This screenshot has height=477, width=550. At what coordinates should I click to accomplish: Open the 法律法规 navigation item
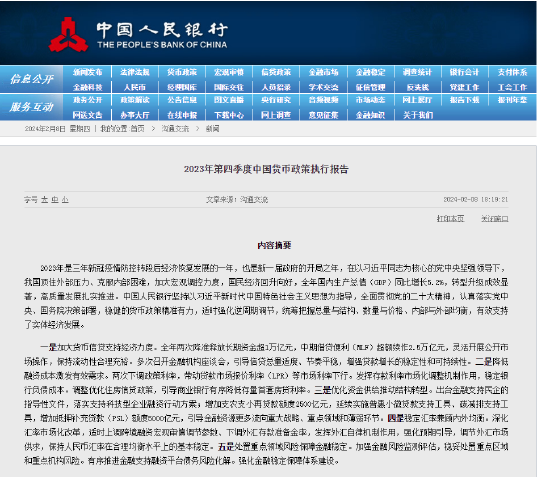135,72
